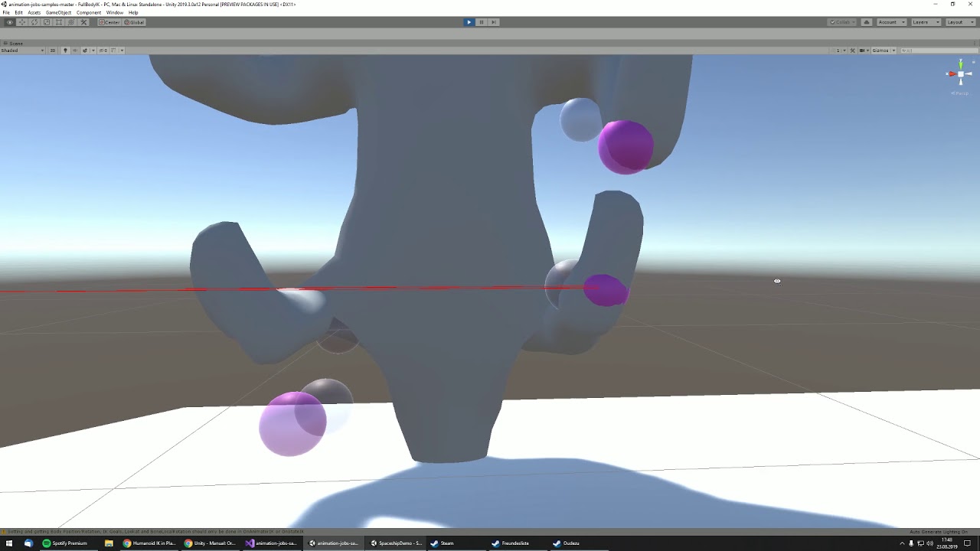Select the Rotate tool
Screen dimensions: 980x551
(34, 22)
